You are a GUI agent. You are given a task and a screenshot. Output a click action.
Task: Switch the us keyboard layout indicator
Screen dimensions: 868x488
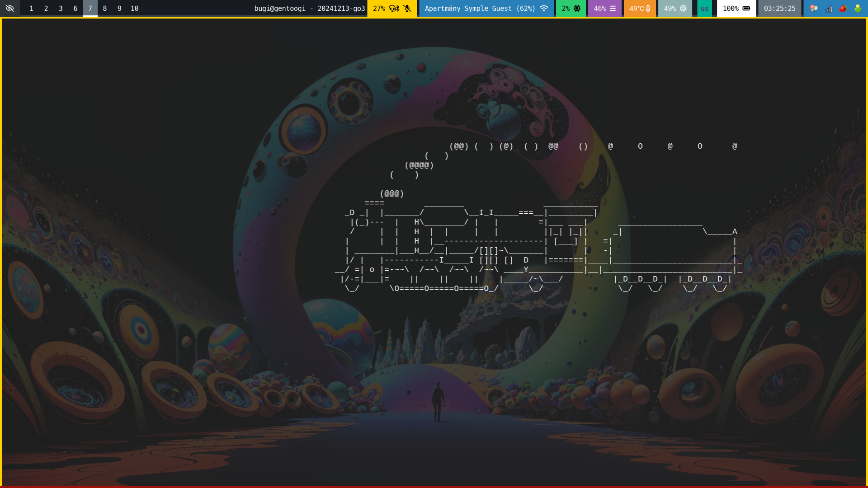coord(704,8)
